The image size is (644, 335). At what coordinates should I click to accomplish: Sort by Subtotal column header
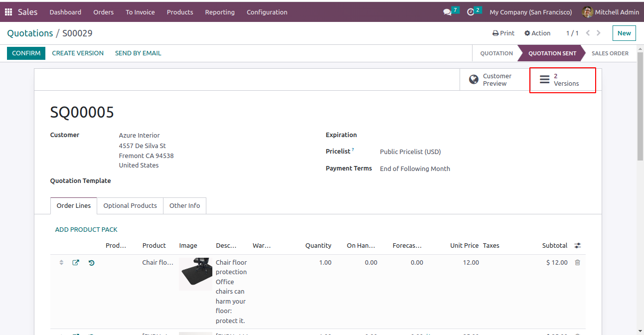555,245
